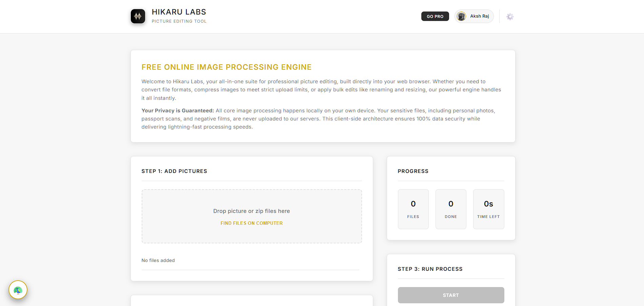Click FIND FILES ON COMPUTER link

click(x=251, y=223)
